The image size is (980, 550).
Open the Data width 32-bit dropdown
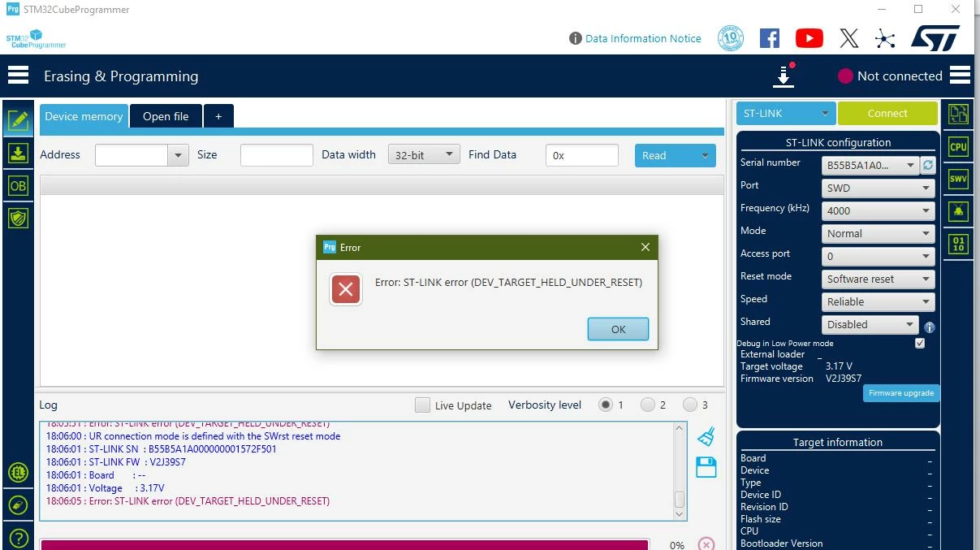coord(424,154)
